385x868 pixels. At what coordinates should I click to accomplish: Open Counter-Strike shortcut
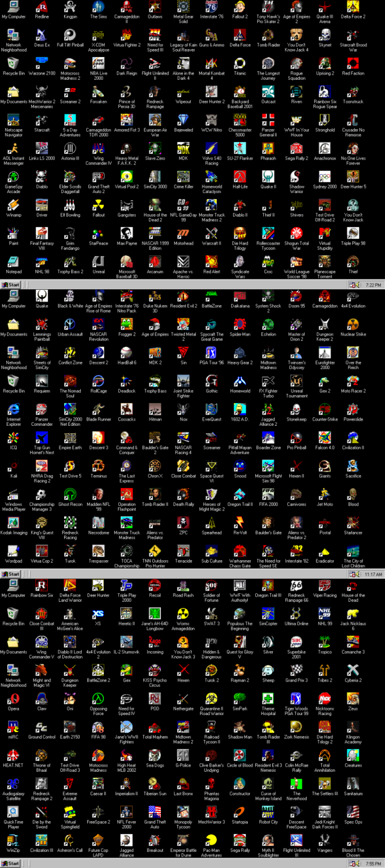pos(325,409)
